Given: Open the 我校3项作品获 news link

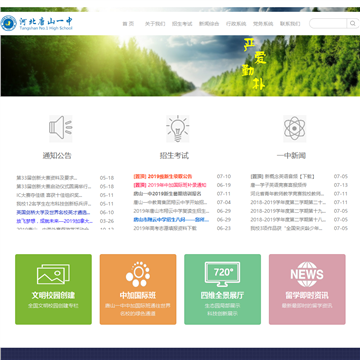Looking at the screenshot, I should coord(287,228).
